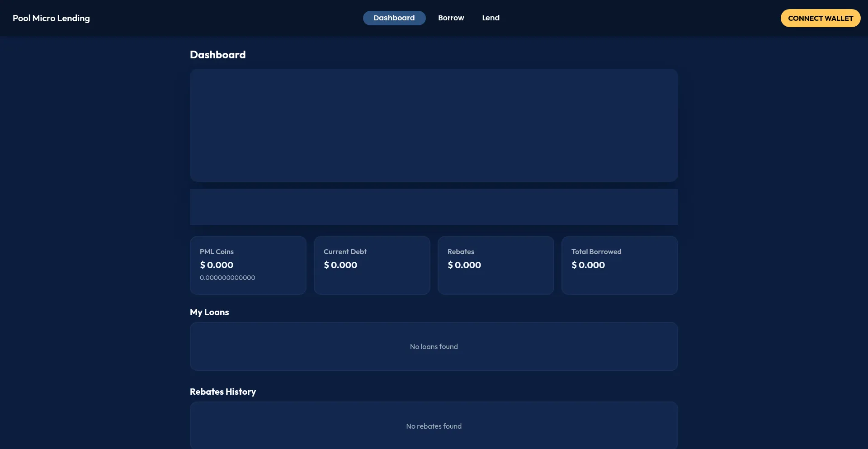Screen dimensions: 868x449
Task: Click the 0.000000000000 coin balance
Action: 227,278
